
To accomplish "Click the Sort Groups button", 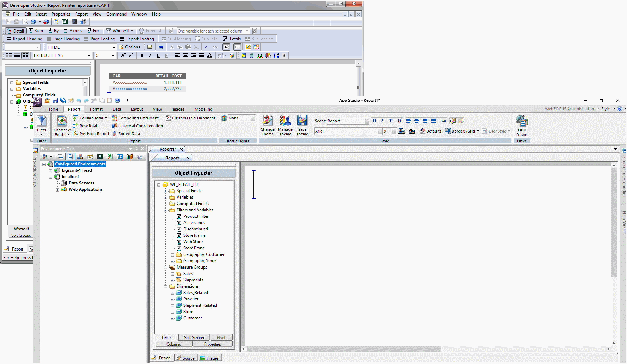I will pos(194,337).
